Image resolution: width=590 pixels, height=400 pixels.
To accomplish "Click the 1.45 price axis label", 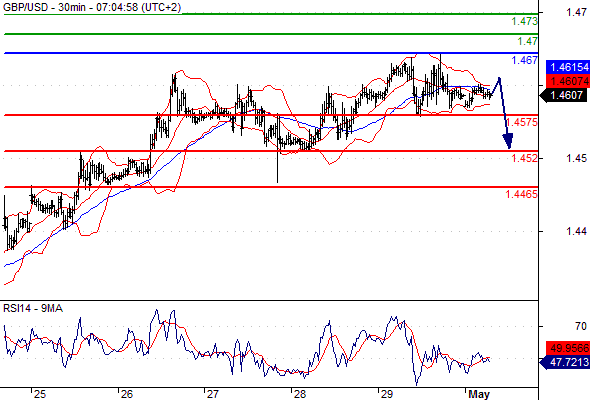I will point(576,158).
